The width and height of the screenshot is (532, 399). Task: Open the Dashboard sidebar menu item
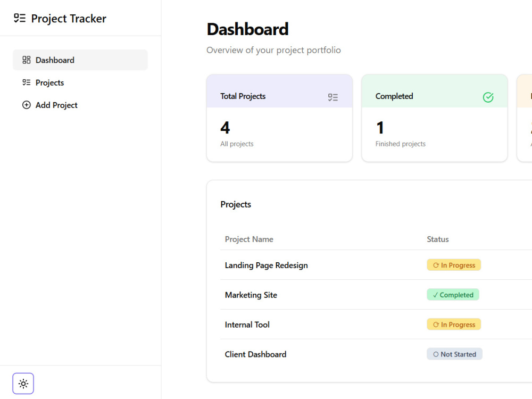pyautogui.click(x=80, y=60)
